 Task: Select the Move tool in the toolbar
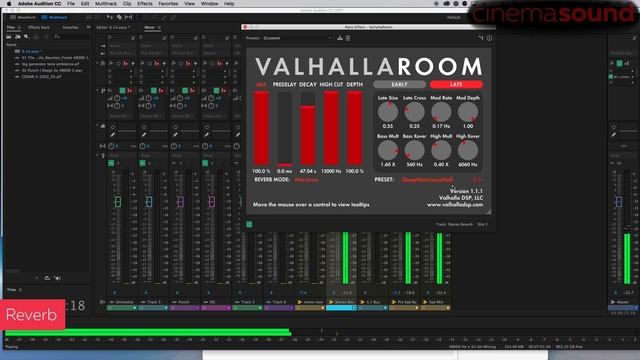[110, 17]
